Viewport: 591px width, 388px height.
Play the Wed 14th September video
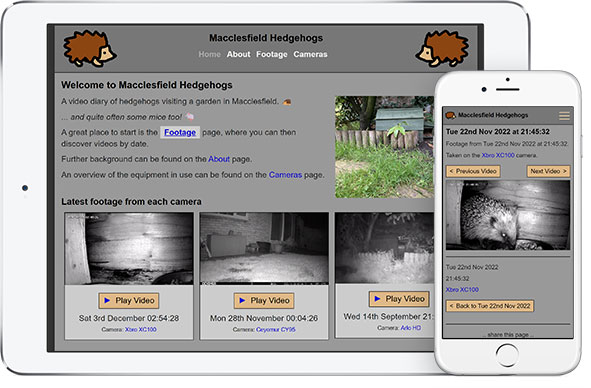[399, 299]
